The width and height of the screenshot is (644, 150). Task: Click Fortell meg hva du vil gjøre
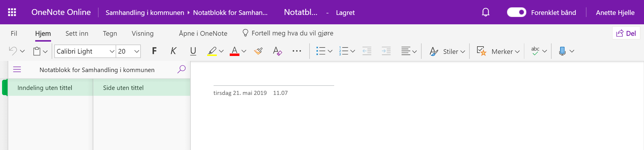288,33
